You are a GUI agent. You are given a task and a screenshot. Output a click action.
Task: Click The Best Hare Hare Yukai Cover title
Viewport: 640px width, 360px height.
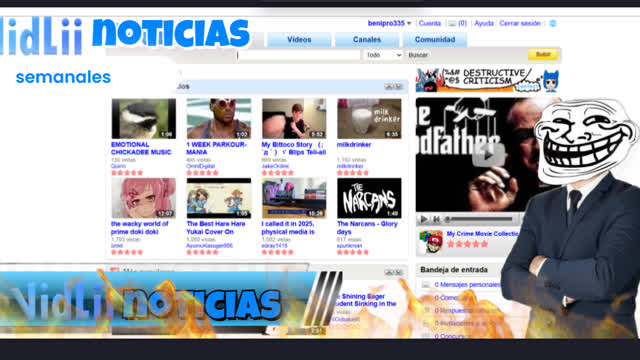(216, 228)
